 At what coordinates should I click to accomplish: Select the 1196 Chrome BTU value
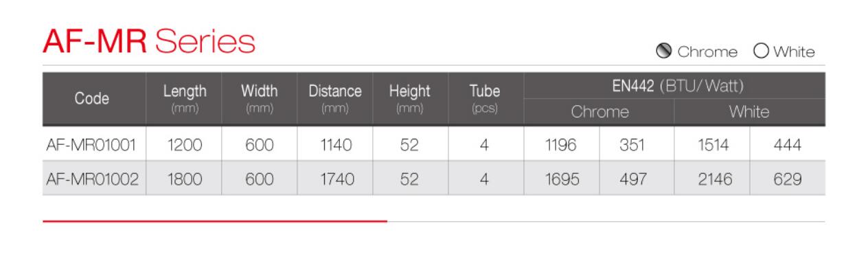[x=561, y=144]
